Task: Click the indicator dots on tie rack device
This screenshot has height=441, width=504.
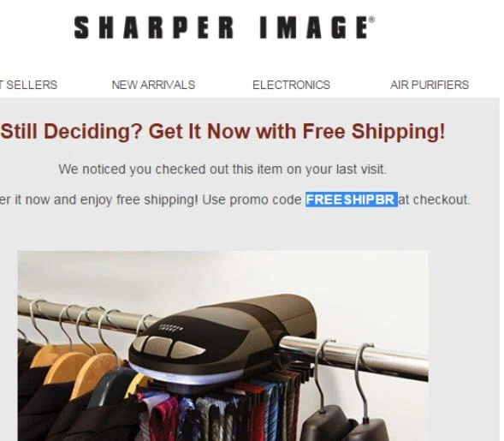Action: (171, 328)
